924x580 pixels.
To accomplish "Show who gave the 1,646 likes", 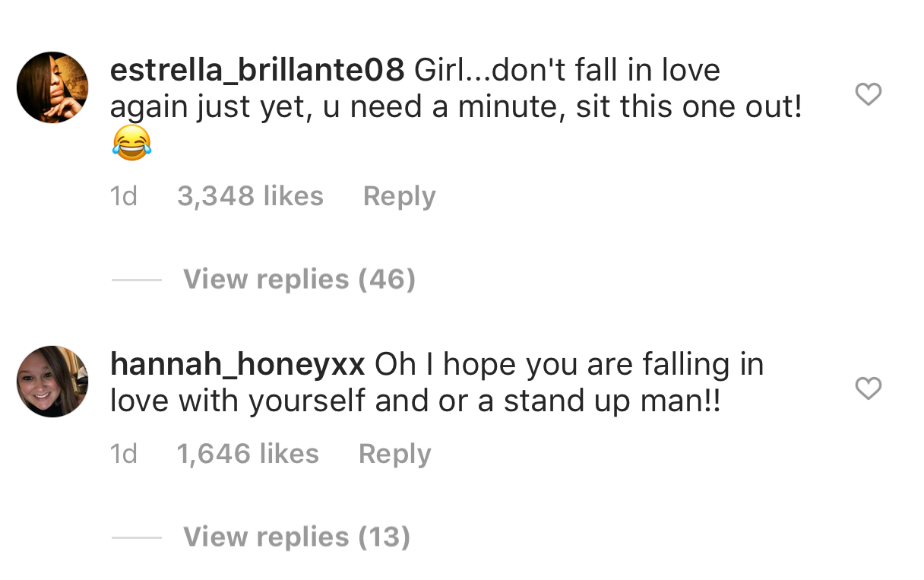I will [x=248, y=454].
